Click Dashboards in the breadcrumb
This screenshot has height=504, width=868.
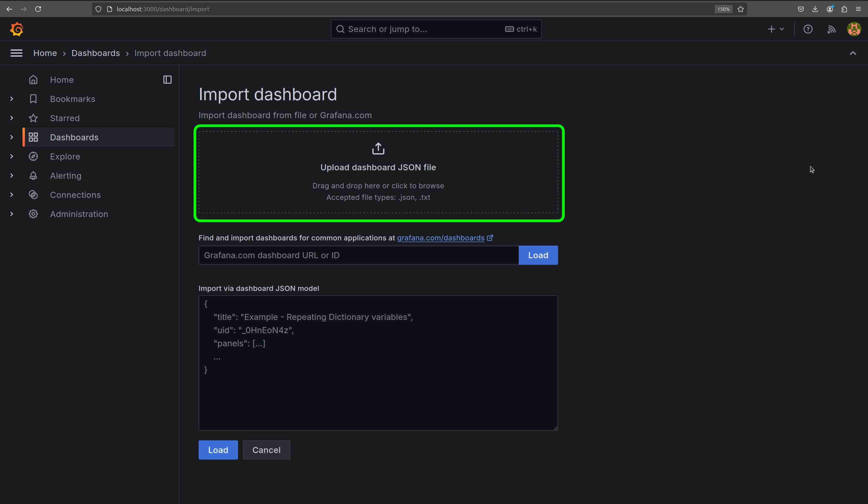coord(95,53)
